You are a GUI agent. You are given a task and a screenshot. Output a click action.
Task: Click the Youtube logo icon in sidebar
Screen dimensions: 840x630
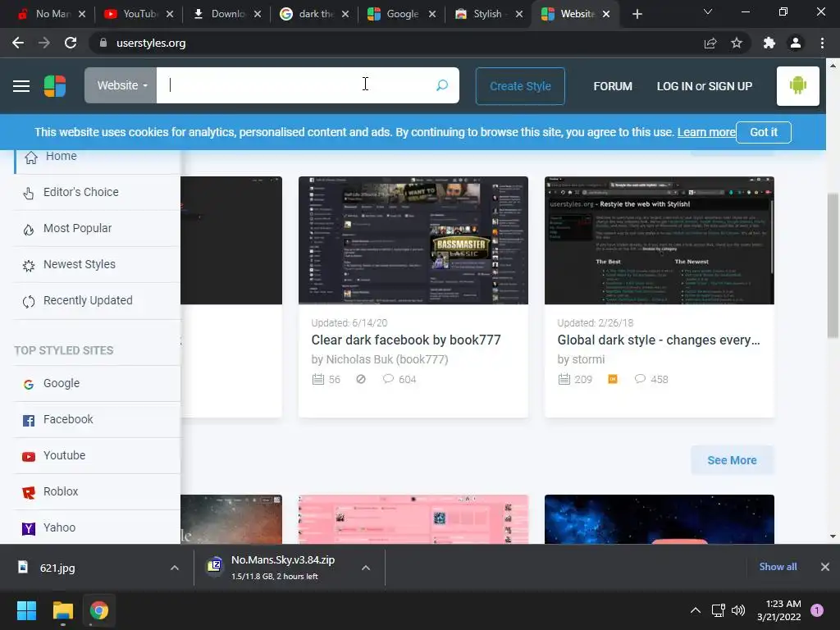(29, 456)
